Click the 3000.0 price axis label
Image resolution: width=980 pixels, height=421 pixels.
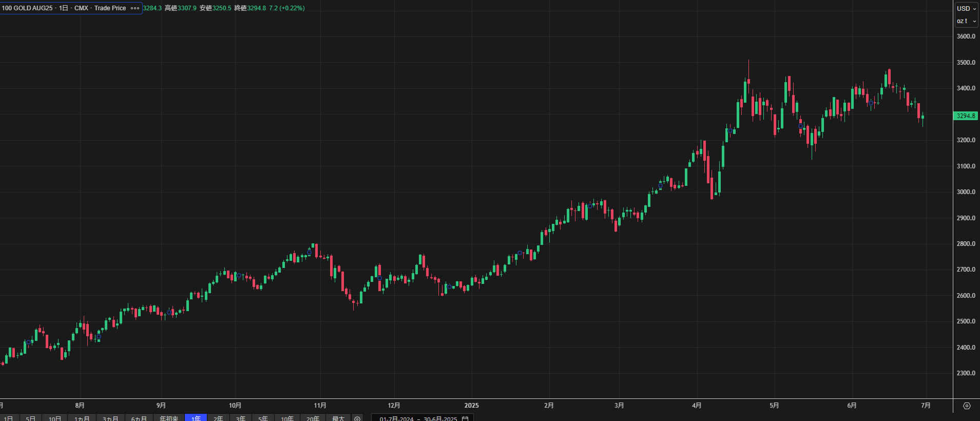tap(966, 192)
